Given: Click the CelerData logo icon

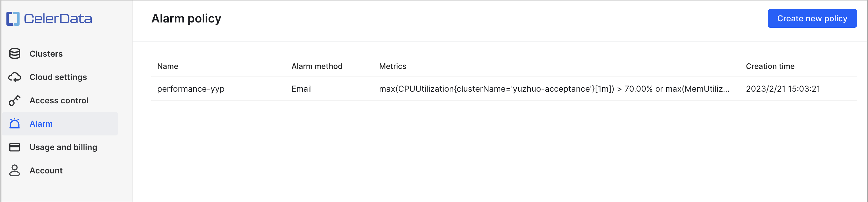Looking at the screenshot, I should (13, 18).
